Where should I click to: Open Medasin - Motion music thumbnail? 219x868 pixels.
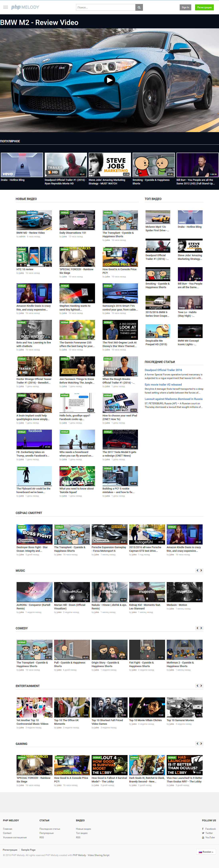pyautogui.click(x=185, y=592)
